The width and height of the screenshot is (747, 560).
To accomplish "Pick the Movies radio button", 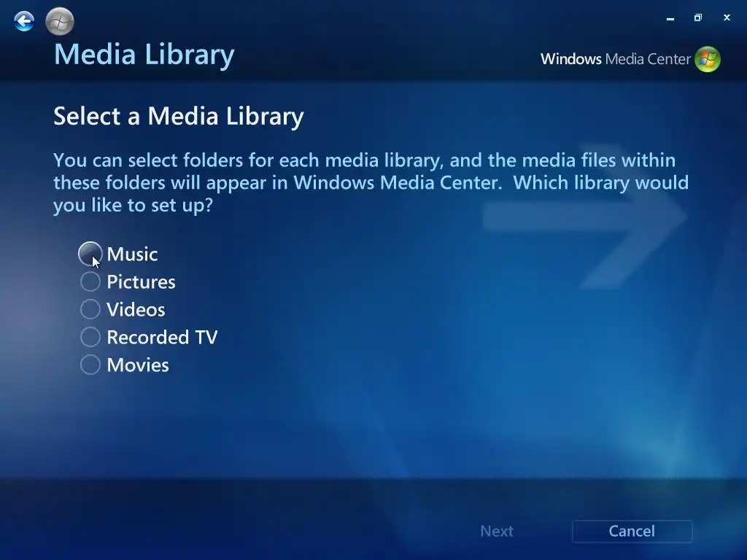I will tap(90, 365).
